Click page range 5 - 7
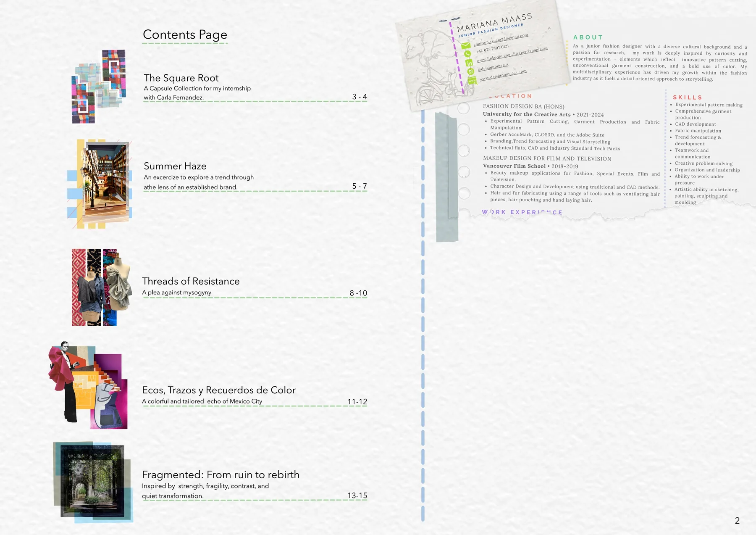 [360, 186]
